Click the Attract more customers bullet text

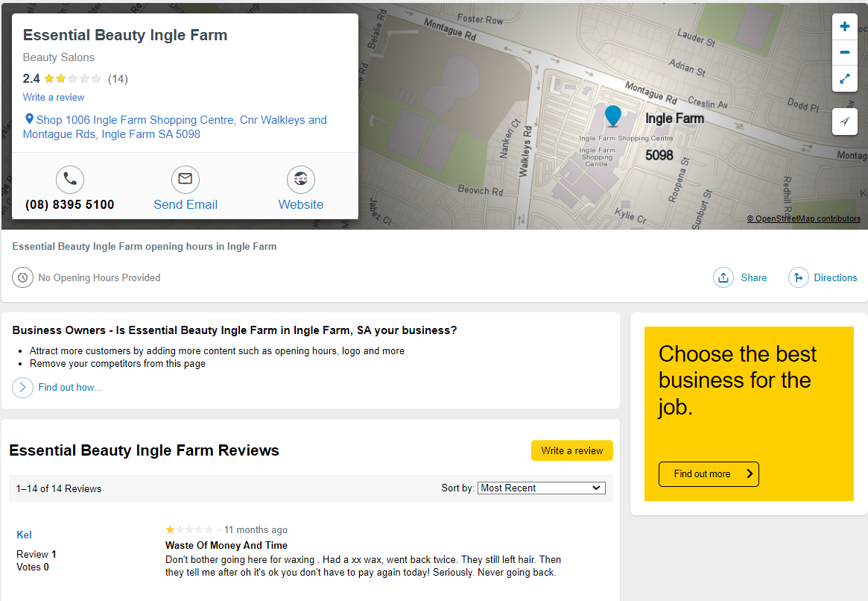(217, 351)
